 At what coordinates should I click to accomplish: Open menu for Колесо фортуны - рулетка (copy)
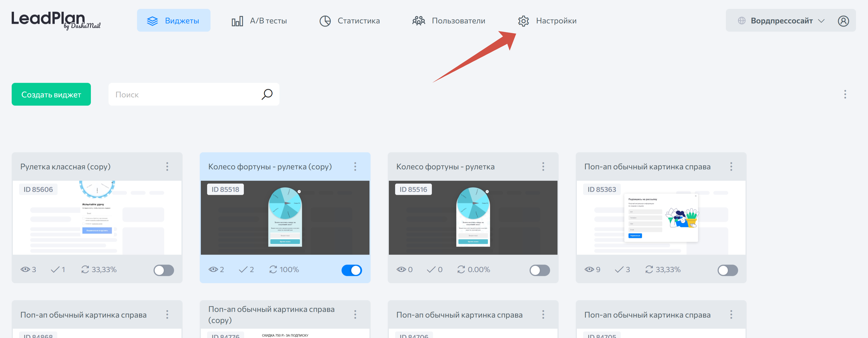click(355, 167)
